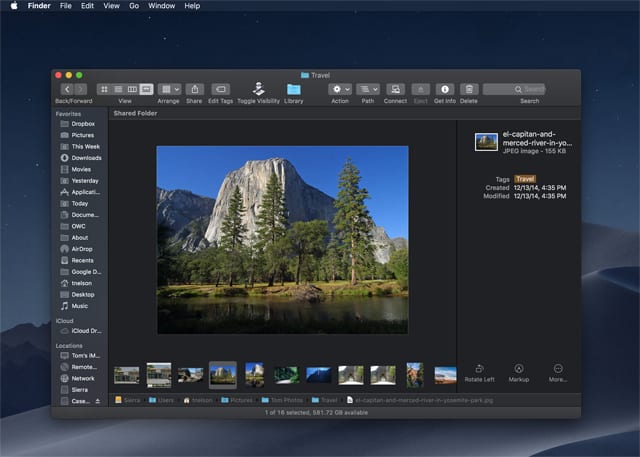Click the Connect toolbar icon
Viewport: 640px width, 457px height.
tap(395, 89)
